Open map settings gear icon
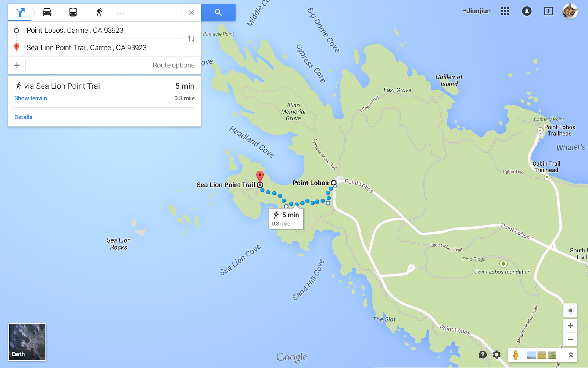 (x=496, y=355)
